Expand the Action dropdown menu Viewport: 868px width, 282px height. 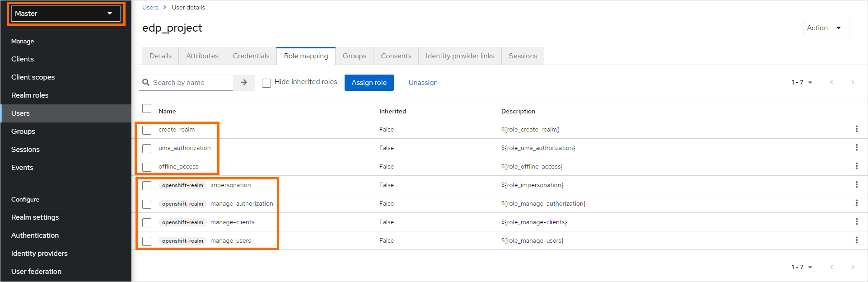point(826,28)
